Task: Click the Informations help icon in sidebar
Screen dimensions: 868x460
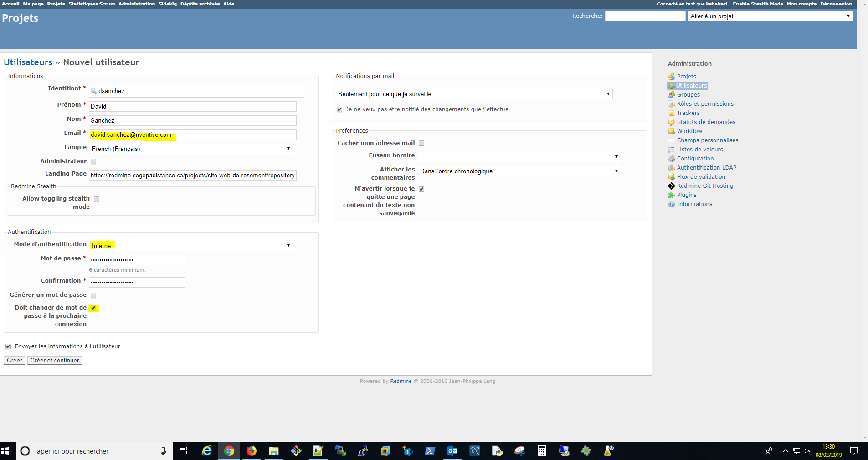Action: point(671,204)
